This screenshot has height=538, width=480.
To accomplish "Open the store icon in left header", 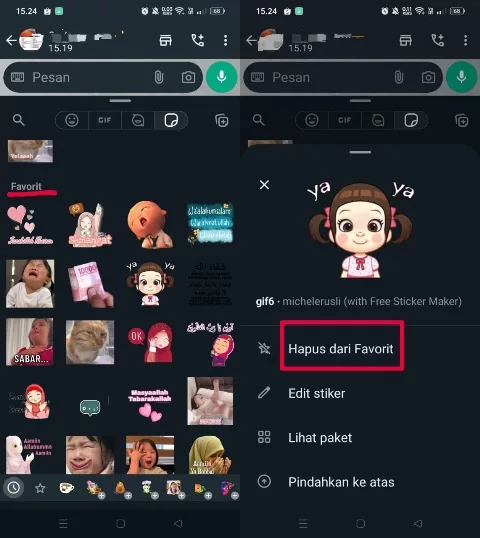I will (166, 40).
